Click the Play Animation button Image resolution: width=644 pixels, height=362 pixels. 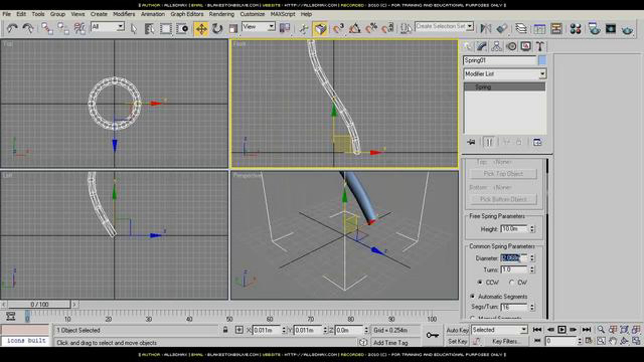pyautogui.click(x=562, y=330)
